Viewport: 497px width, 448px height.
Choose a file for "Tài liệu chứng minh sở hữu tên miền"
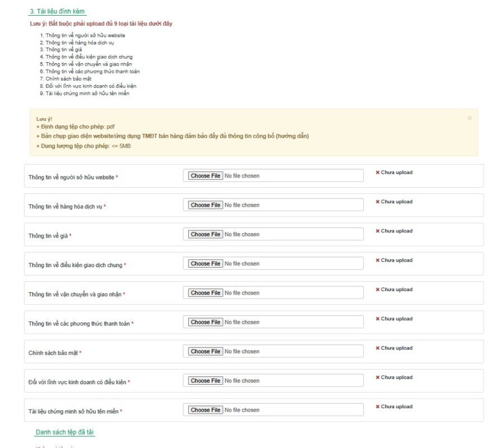(x=204, y=409)
